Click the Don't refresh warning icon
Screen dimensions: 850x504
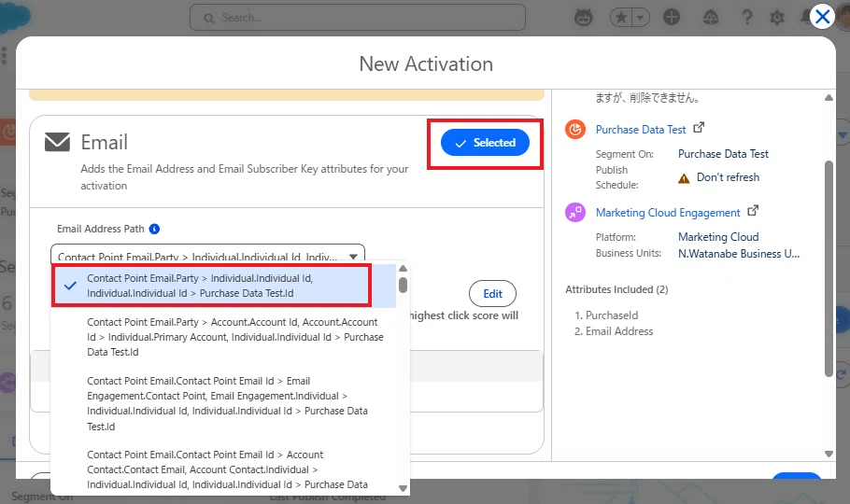(x=684, y=178)
